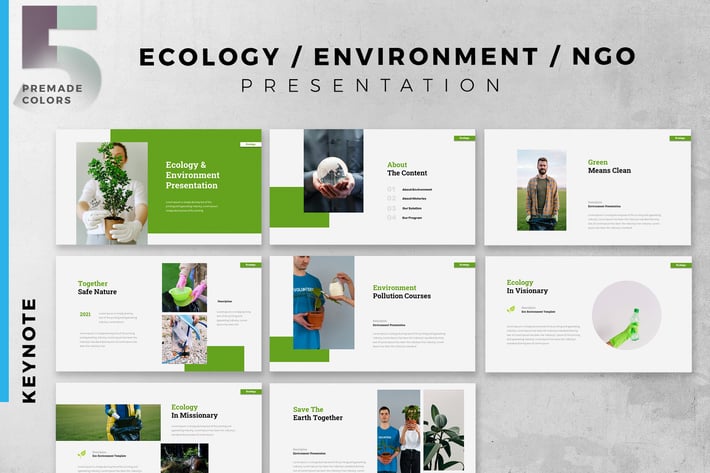Select the 'About The Content' heading
Viewport: 710px width, 473px height.
407,169
